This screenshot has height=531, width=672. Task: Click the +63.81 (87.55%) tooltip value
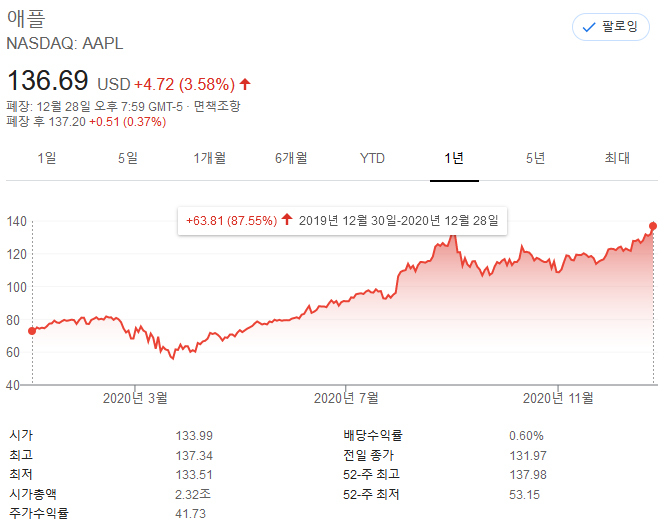tap(231, 221)
